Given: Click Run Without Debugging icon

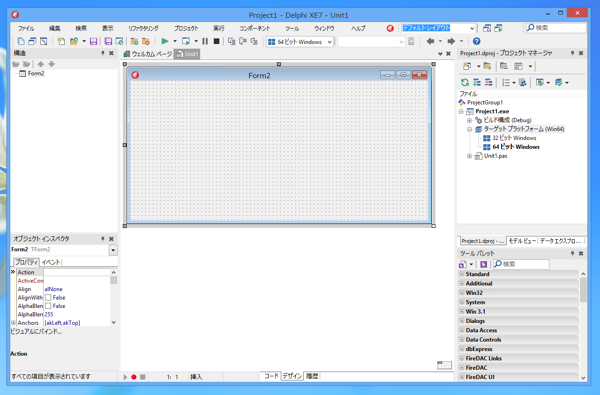Looking at the screenshot, I should click(186, 41).
